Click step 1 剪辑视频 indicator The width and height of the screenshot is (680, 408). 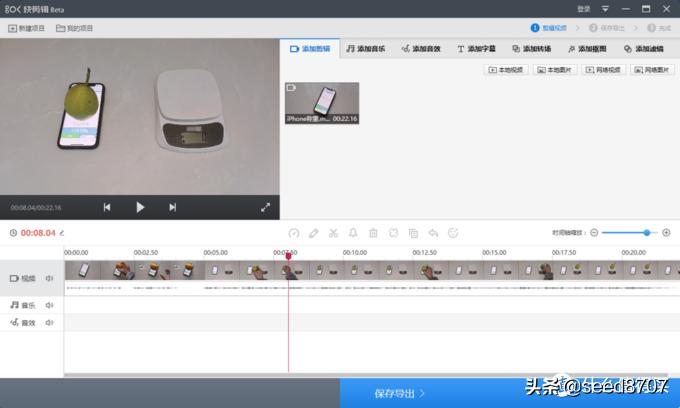point(549,28)
